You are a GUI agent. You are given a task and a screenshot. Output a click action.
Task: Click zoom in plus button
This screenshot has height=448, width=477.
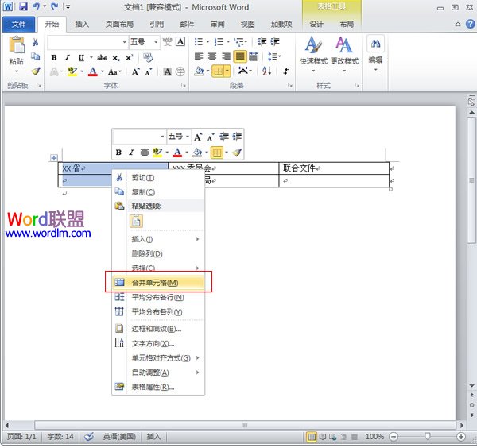[461, 437]
